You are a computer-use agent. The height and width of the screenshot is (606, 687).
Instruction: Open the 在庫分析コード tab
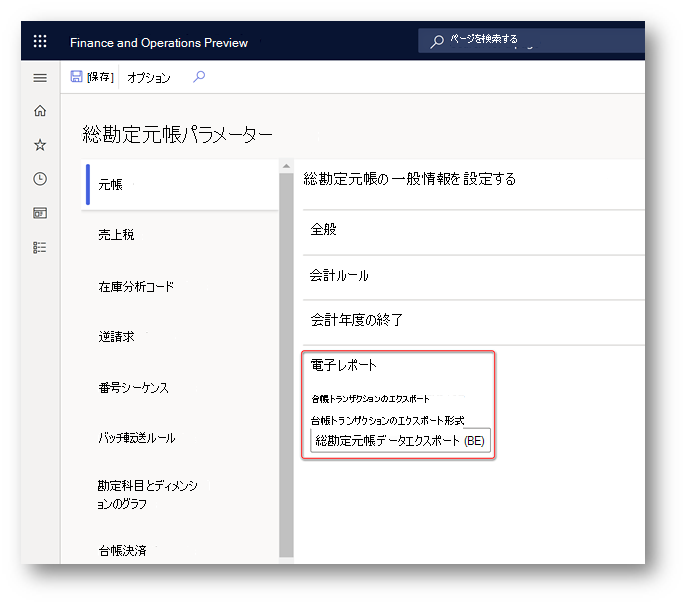pos(180,286)
